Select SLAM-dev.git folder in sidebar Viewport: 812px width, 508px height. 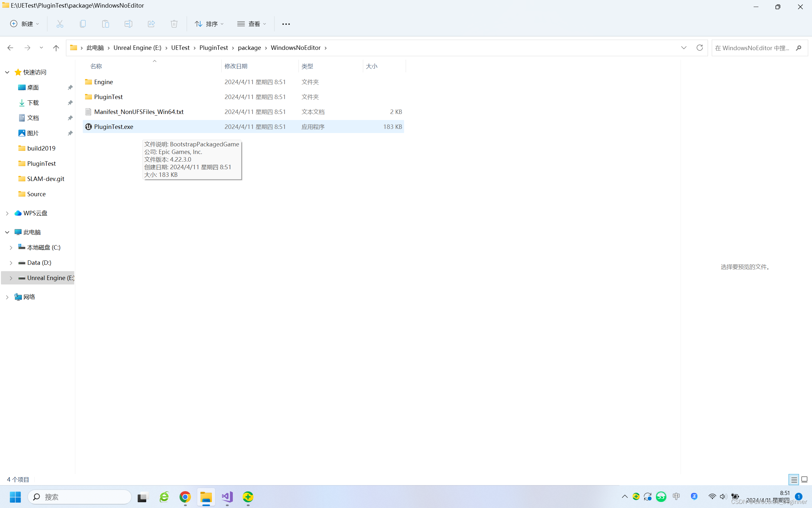point(46,179)
